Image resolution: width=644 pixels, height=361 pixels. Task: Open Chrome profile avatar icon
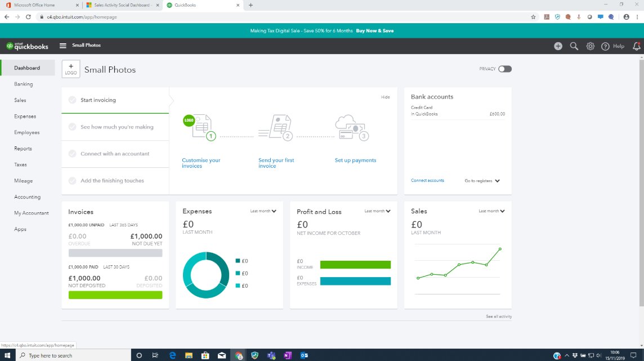click(x=627, y=17)
